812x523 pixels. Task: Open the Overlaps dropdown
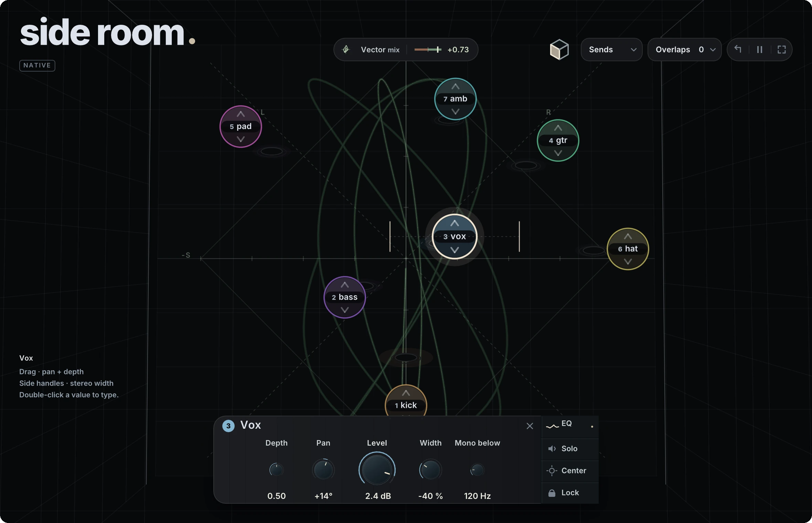684,50
